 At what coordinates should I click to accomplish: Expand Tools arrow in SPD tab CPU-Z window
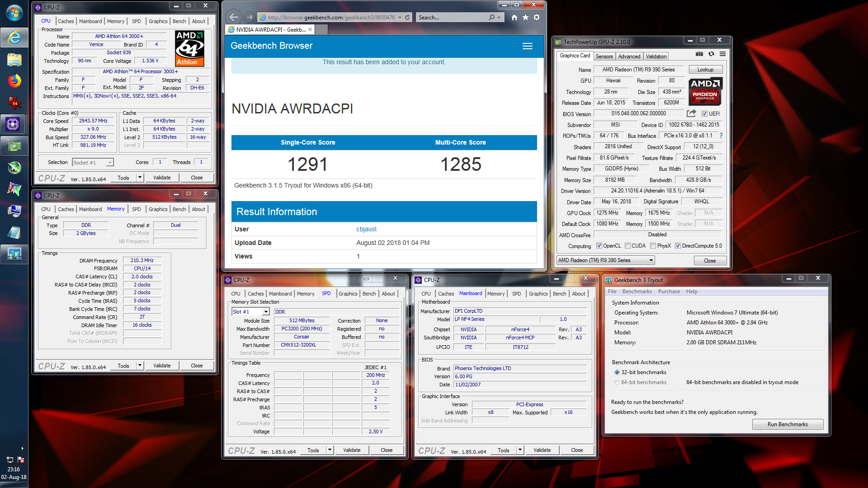coord(330,450)
